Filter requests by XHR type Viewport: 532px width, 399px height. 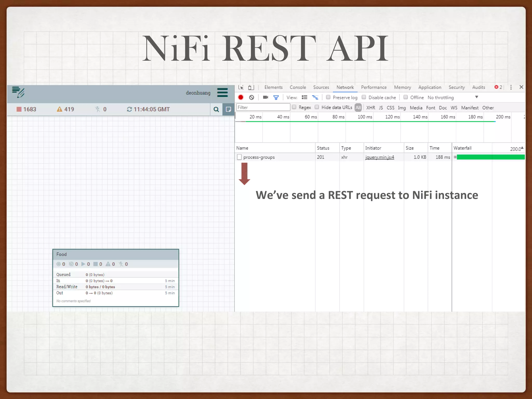click(x=371, y=108)
